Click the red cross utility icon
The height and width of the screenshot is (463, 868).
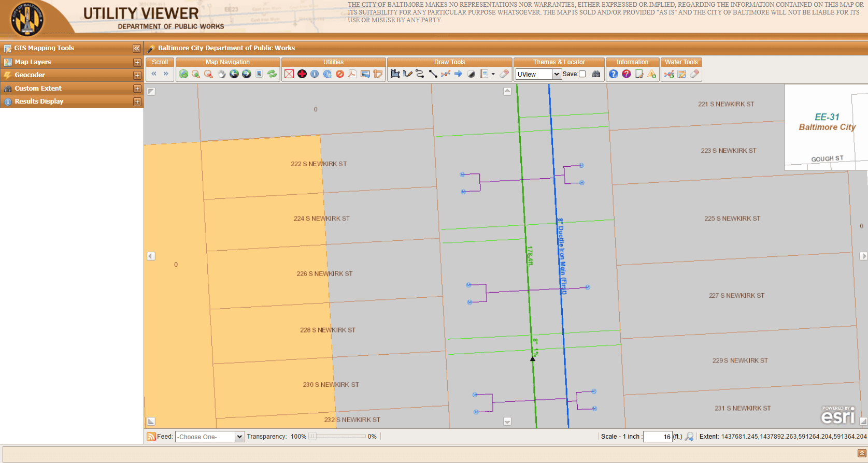(302, 74)
